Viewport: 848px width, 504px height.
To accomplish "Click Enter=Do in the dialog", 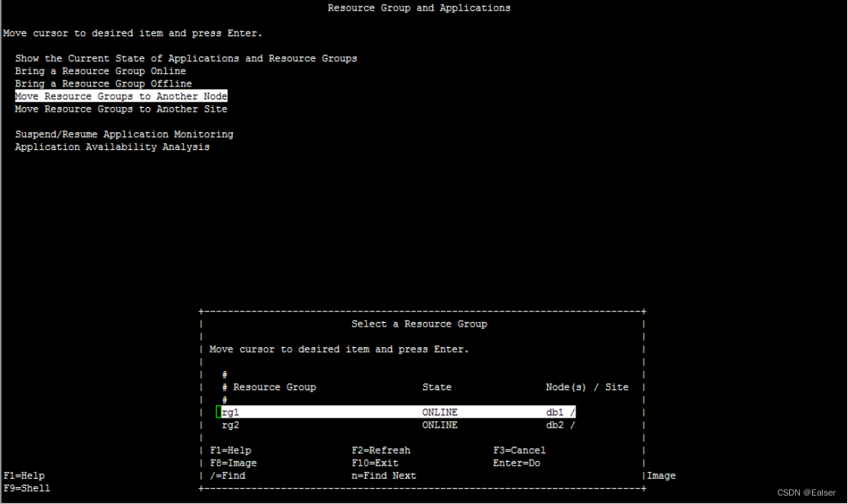I will coord(517,463).
